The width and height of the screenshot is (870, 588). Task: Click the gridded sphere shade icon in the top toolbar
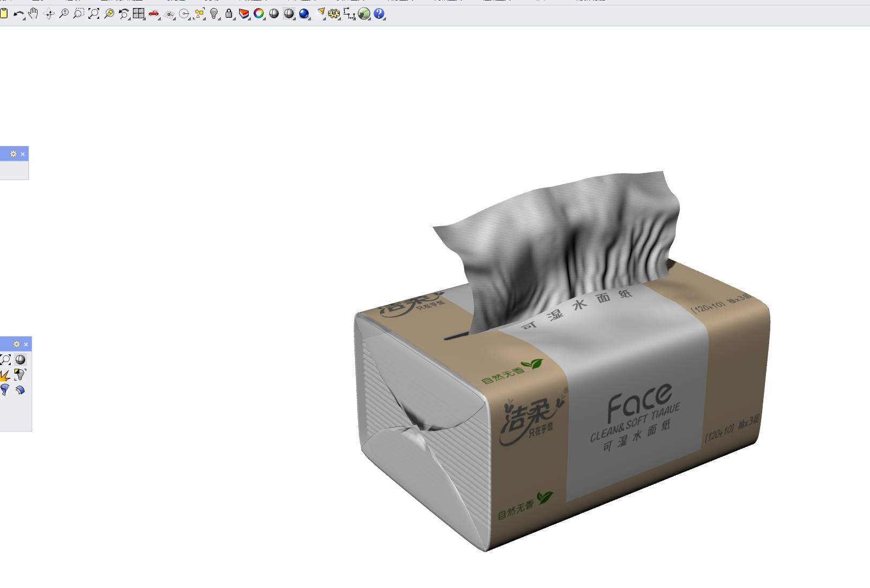[x=289, y=13]
